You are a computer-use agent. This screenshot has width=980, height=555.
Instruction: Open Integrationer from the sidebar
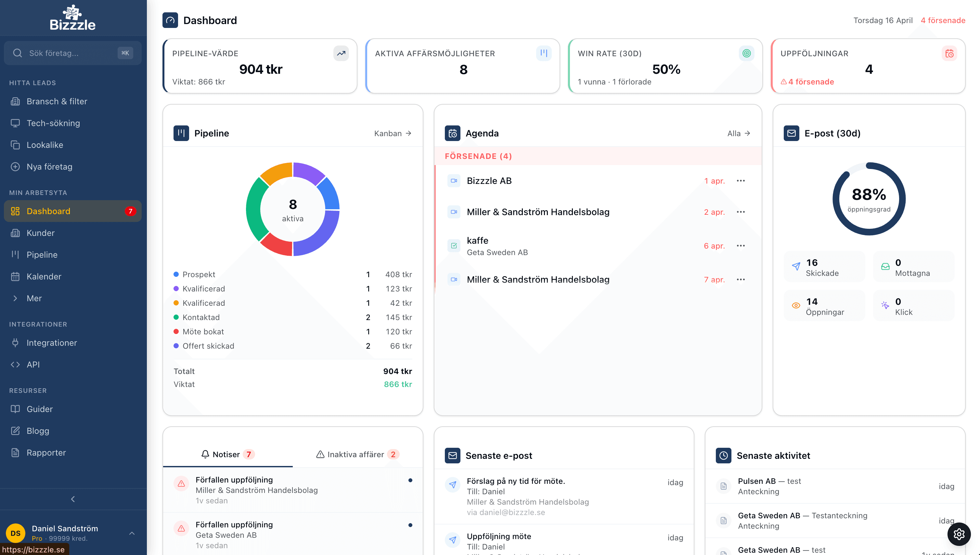pyautogui.click(x=51, y=343)
